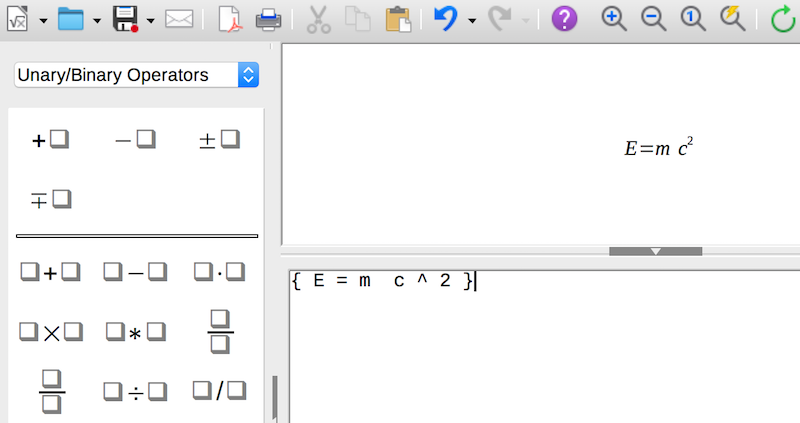Open the New document dropdown arrow

coord(43,21)
